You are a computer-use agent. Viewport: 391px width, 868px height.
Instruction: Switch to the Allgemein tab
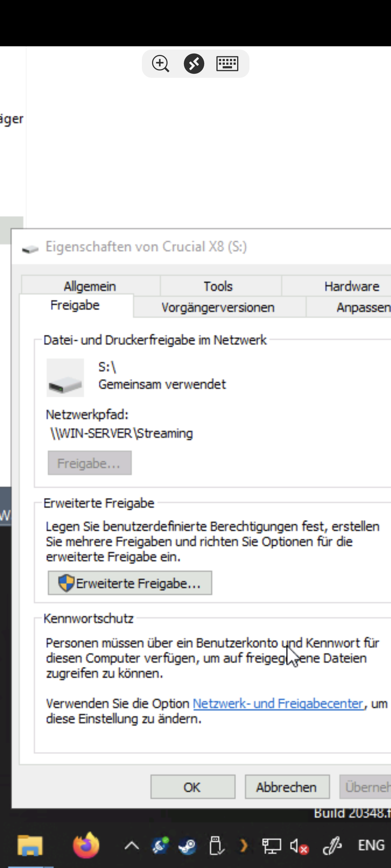point(90,286)
